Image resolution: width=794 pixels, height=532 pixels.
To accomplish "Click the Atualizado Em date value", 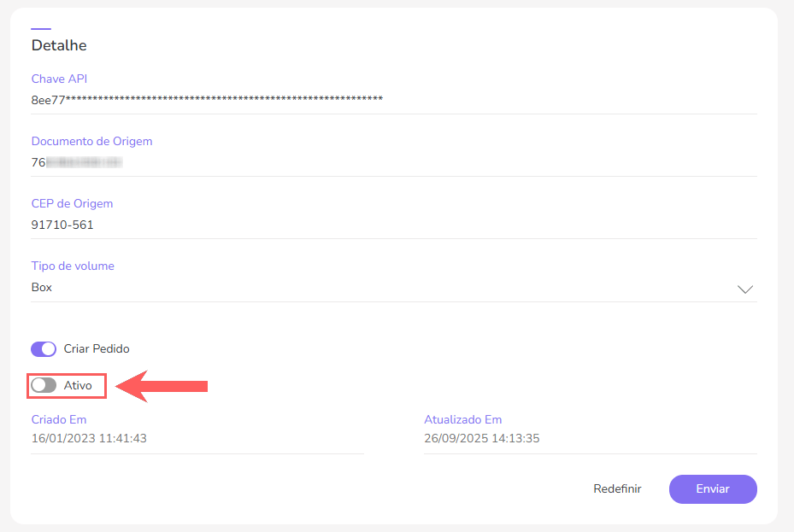I will point(481,439).
